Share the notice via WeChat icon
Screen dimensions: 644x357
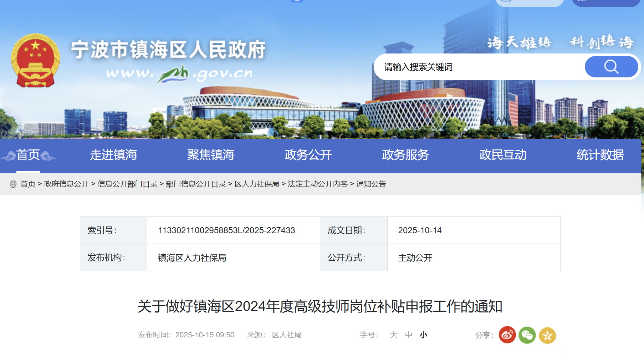tap(527, 335)
